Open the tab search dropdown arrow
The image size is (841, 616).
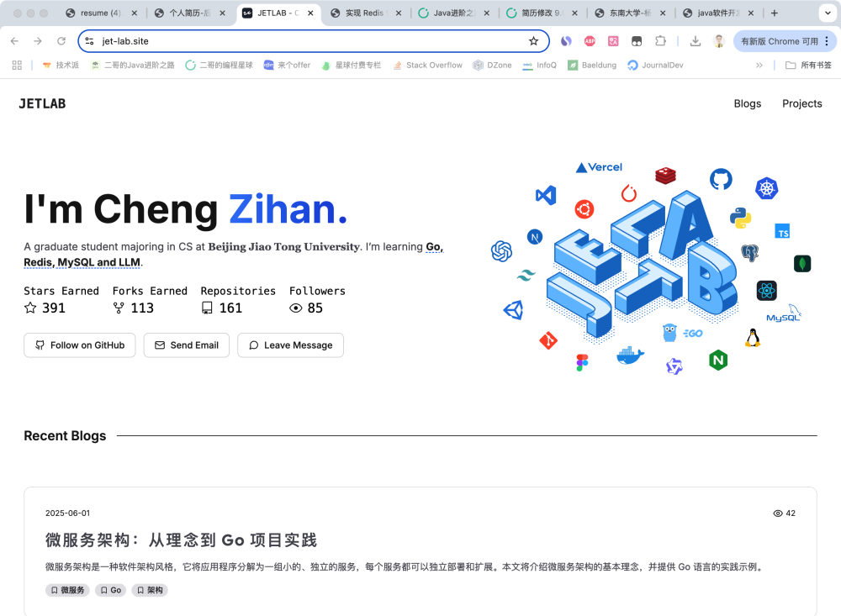click(828, 13)
